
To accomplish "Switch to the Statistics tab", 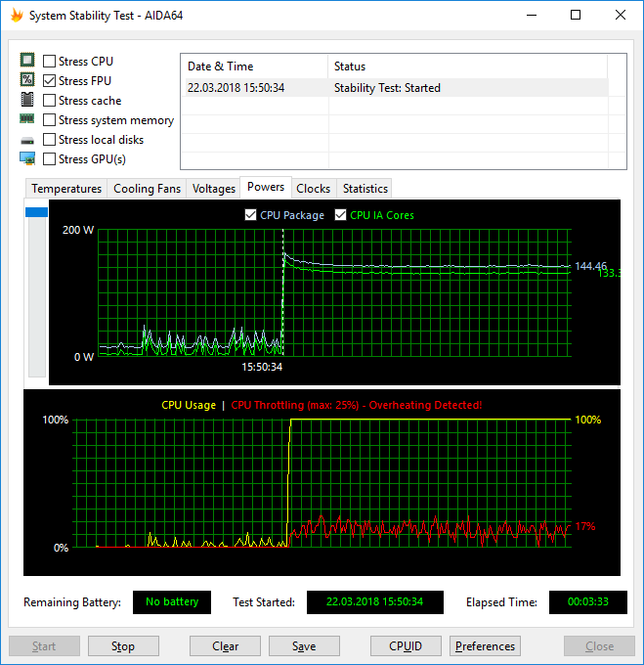I will tap(365, 189).
